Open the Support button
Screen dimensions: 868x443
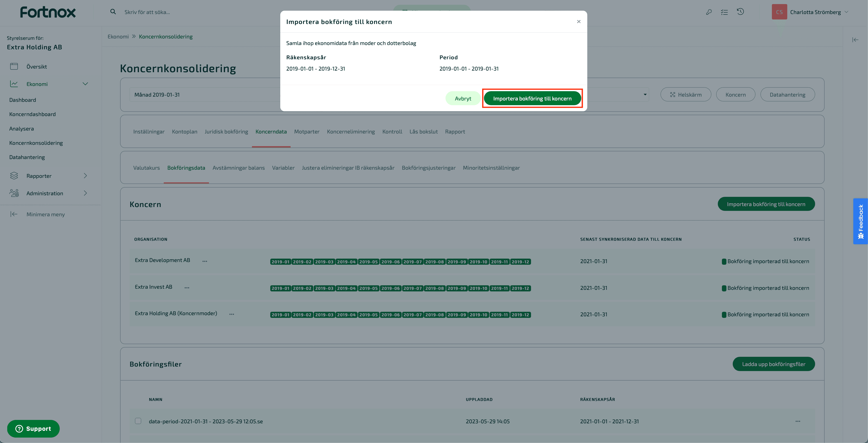(x=33, y=429)
